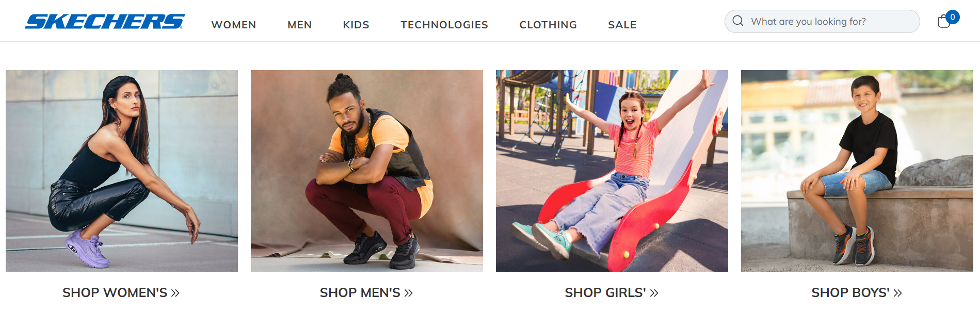Open the Men menu
Image resolution: width=980 pixels, height=313 pixels.
tap(300, 25)
